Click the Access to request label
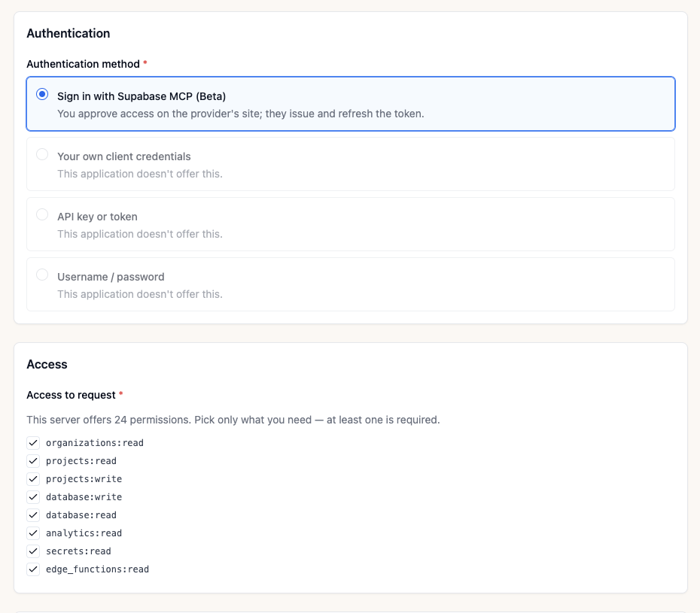700x613 pixels. (71, 396)
